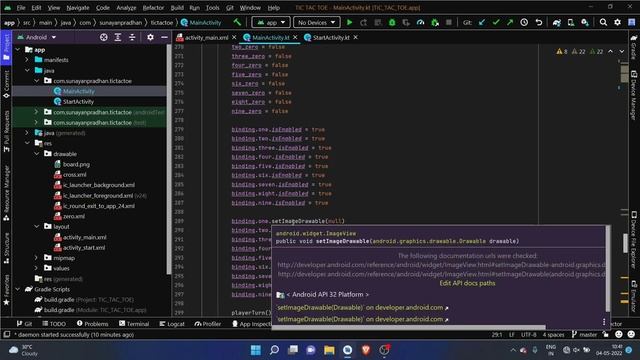Run the app with green play button
640x360 pixels.
349,22
